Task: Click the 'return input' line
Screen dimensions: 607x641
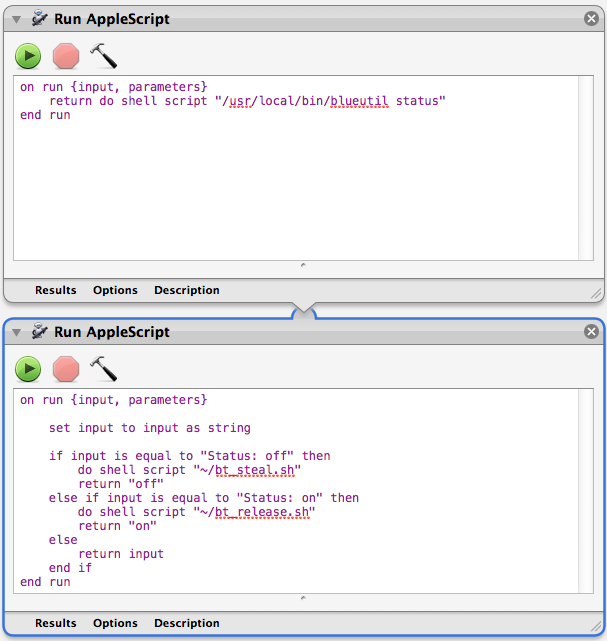Action: [x=121, y=554]
